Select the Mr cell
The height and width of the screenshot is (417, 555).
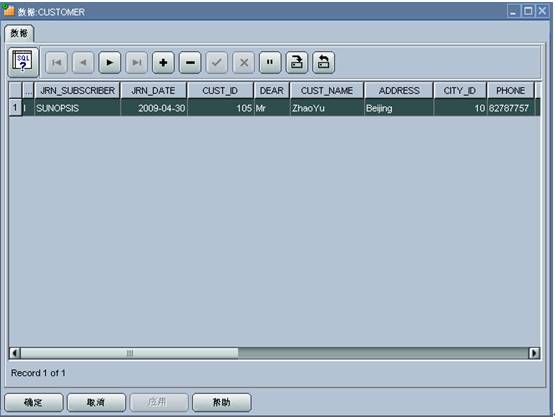tap(272, 108)
